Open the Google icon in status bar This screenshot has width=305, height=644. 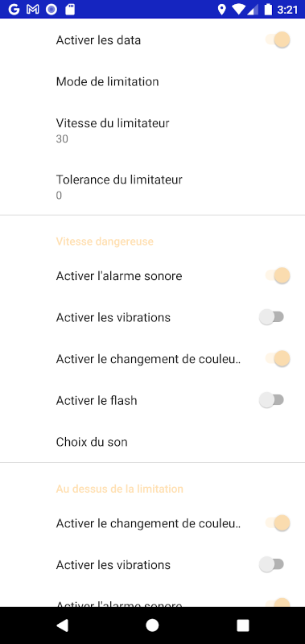click(14, 10)
